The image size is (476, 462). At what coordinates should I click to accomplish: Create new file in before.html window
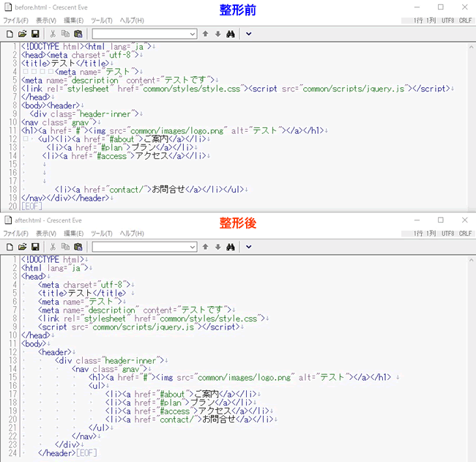(x=10, y=34)
